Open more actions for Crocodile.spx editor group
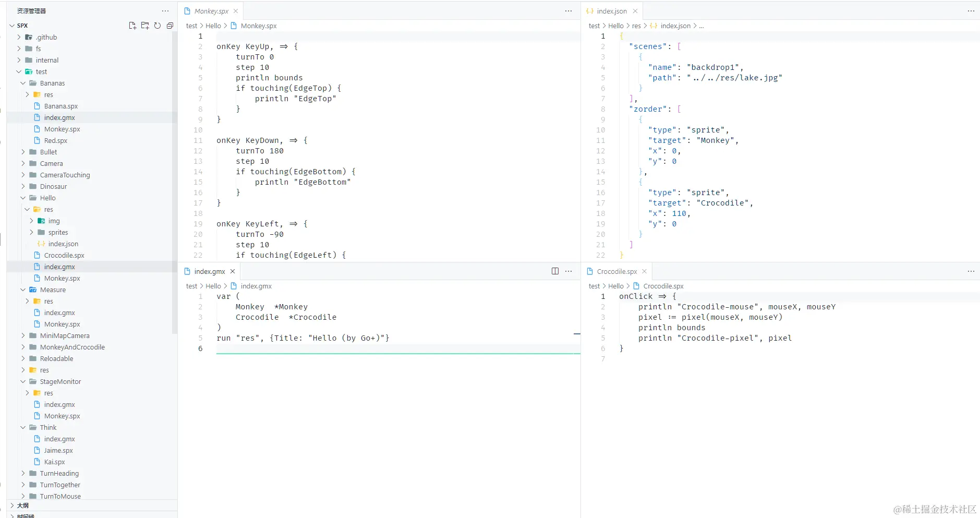 pyautogui.click(x=971, y=271)
